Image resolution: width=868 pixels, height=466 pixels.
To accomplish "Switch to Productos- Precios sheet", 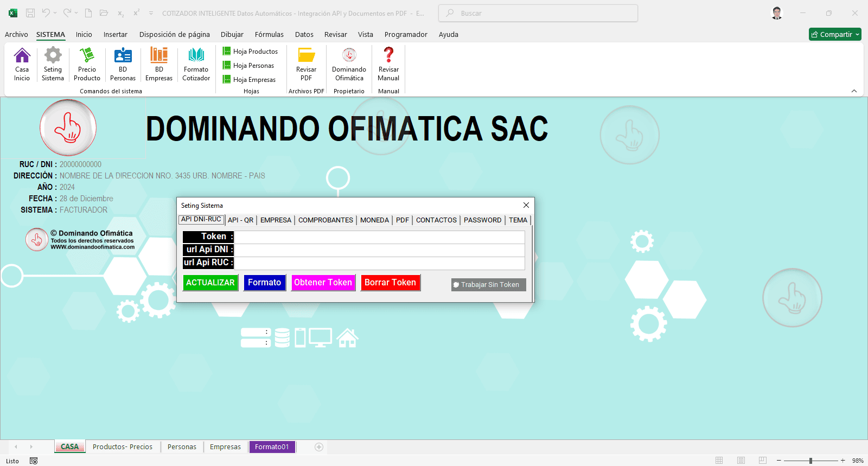I will pyautogui.click(x=123, y=447).
